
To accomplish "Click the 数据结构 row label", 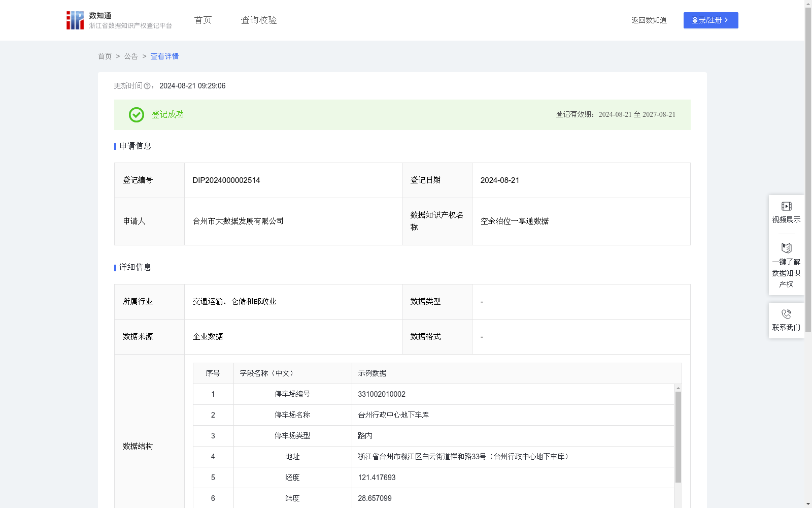I will click(138, 446).
